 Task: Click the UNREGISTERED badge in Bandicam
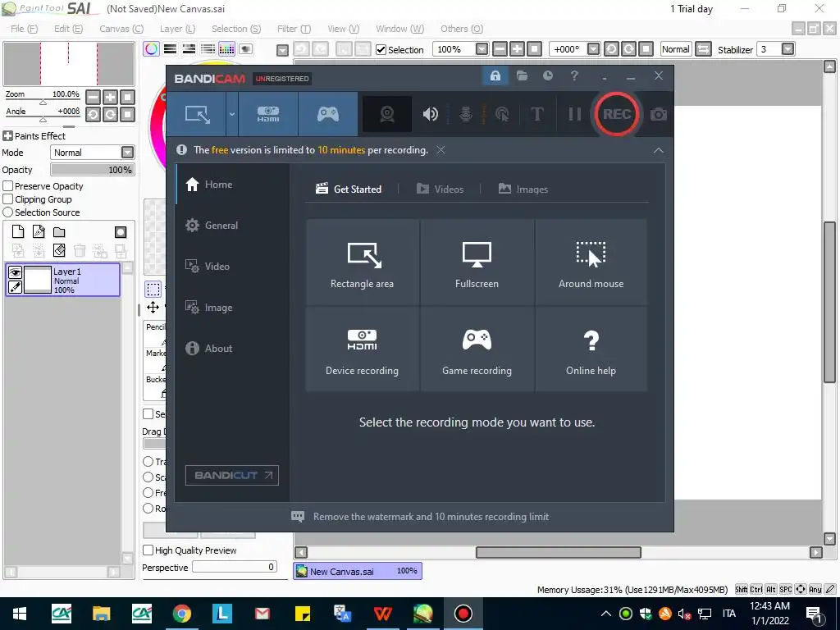click(282, 79)
